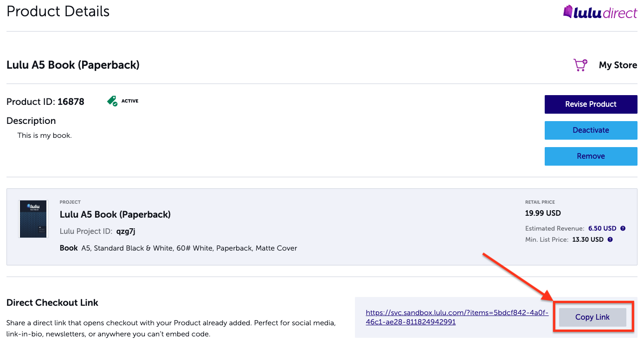The width and height of the screenshot is (644, 348).
Task: Click the RETAIL PRICE label
Action: pyautogui.click(x=540, y=202)
